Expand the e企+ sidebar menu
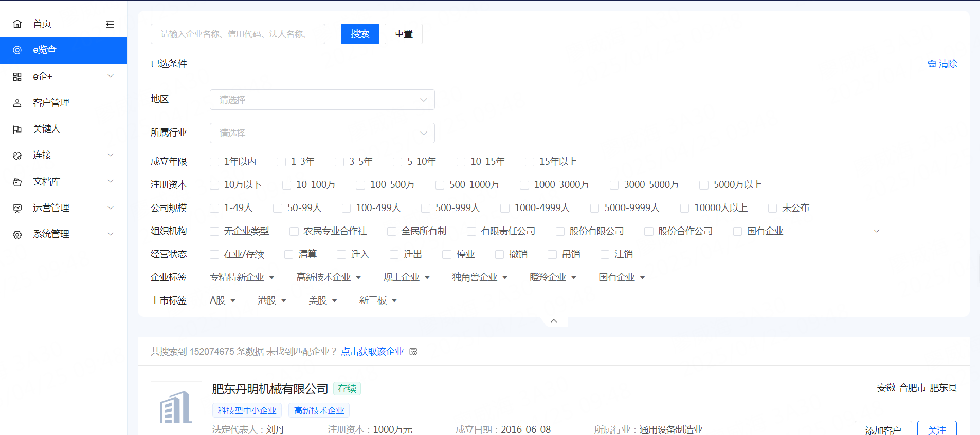This screenshot has height=435, width=980. [110, 76]
